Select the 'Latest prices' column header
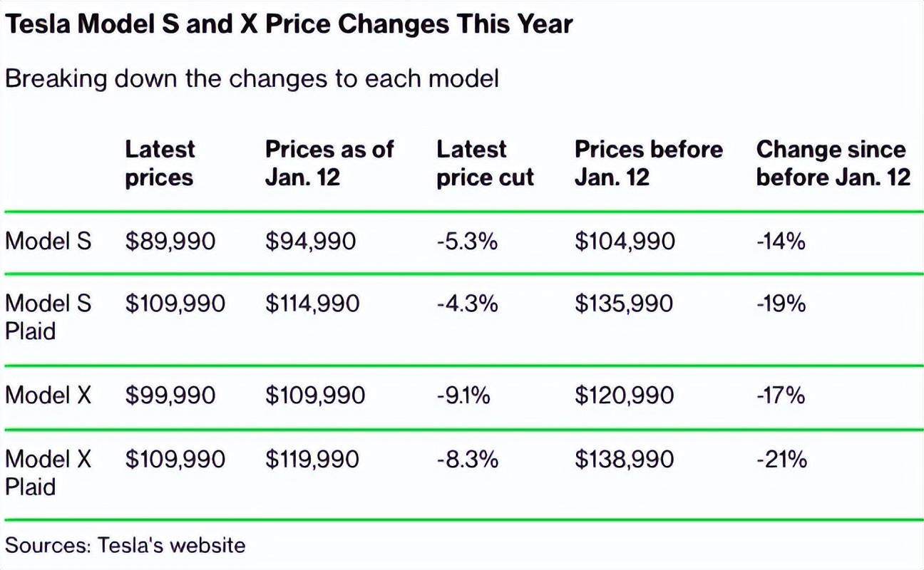The image size is (924, 570). (160, 163)
